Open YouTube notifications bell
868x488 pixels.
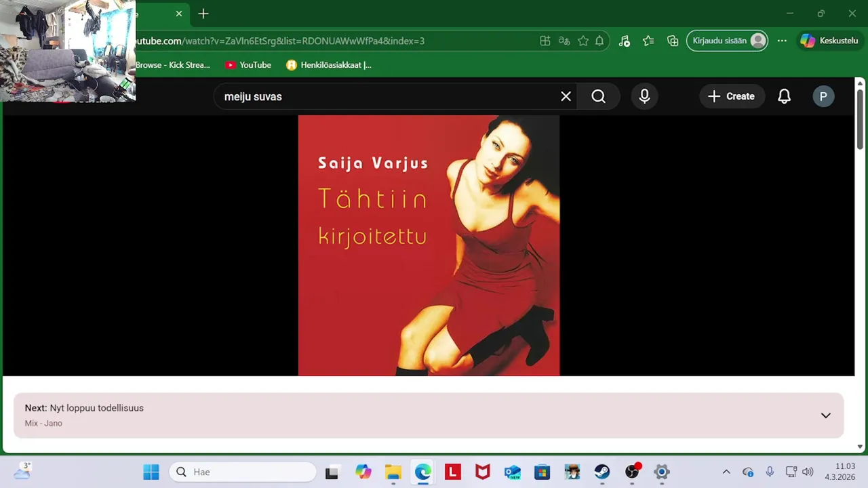tap(784, 96)
